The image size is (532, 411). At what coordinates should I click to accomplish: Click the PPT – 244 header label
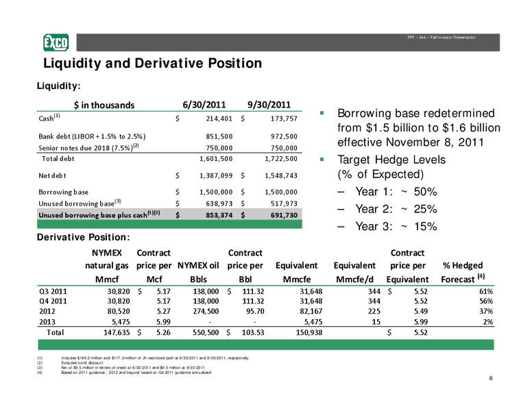click(442, 38)
